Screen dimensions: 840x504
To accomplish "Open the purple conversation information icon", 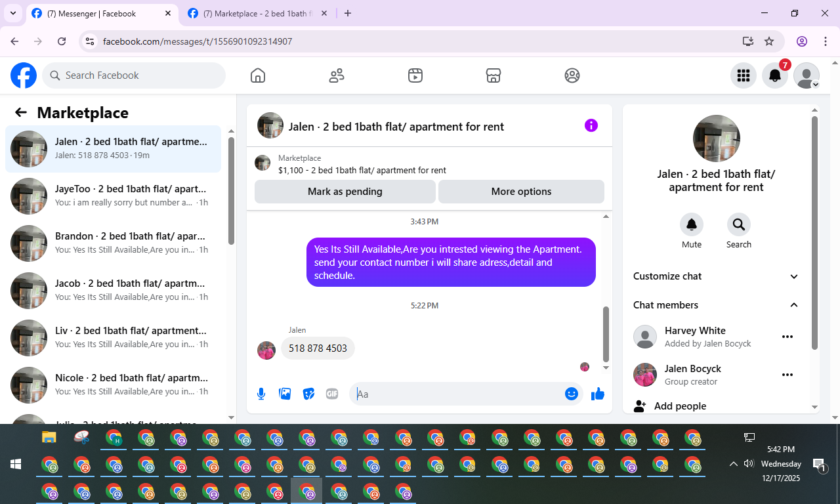I will click(x=591, y=125).
